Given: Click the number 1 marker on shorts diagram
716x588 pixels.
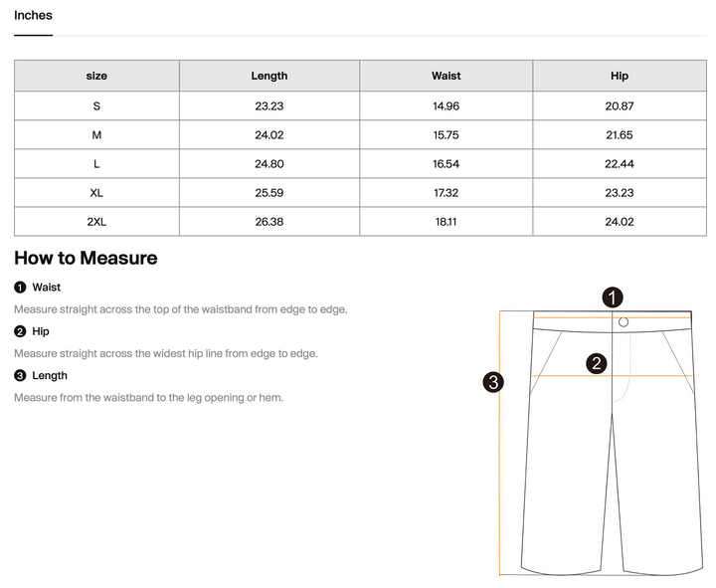Looking at the screenshot, I should (x=613, y=297).
